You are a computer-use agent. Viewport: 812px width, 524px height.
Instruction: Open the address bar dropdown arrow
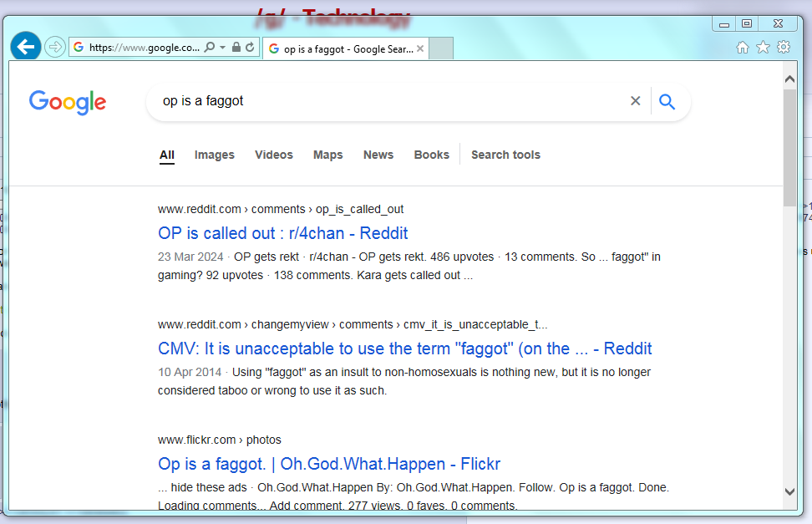[x=223, y=47]
